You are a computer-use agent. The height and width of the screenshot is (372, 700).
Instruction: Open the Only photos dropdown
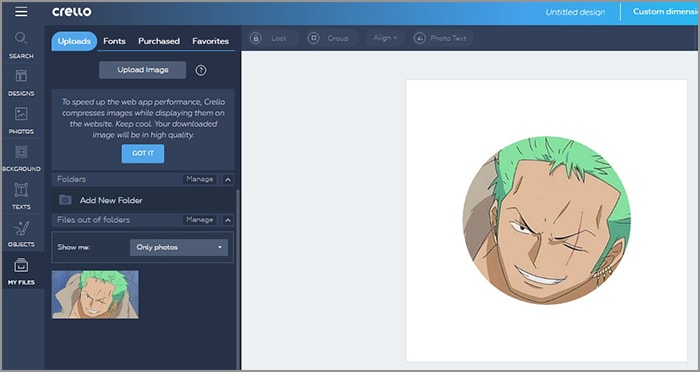[x=179, y=247]
